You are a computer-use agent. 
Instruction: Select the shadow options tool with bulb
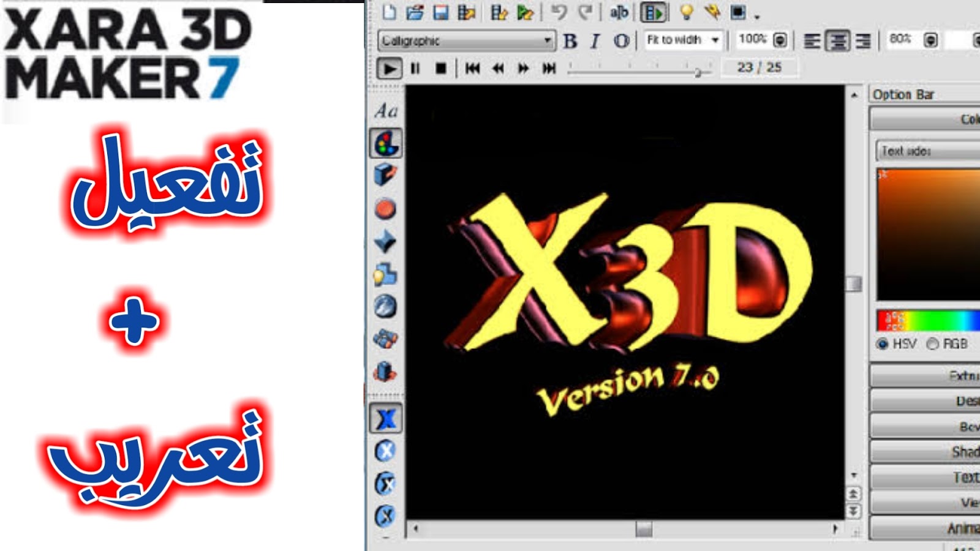(x=385, y=274)
